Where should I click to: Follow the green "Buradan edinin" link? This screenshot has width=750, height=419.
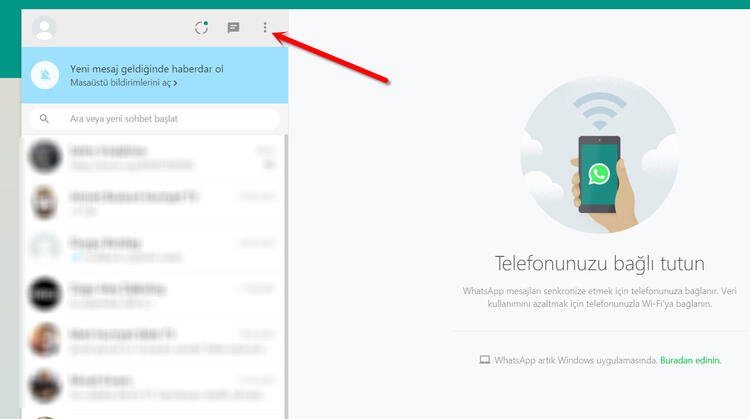click(690, 360)
